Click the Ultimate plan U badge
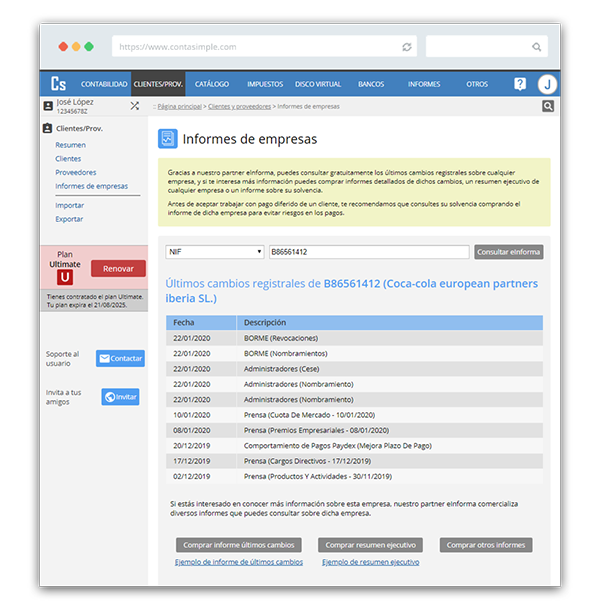 tap(65, 277)
